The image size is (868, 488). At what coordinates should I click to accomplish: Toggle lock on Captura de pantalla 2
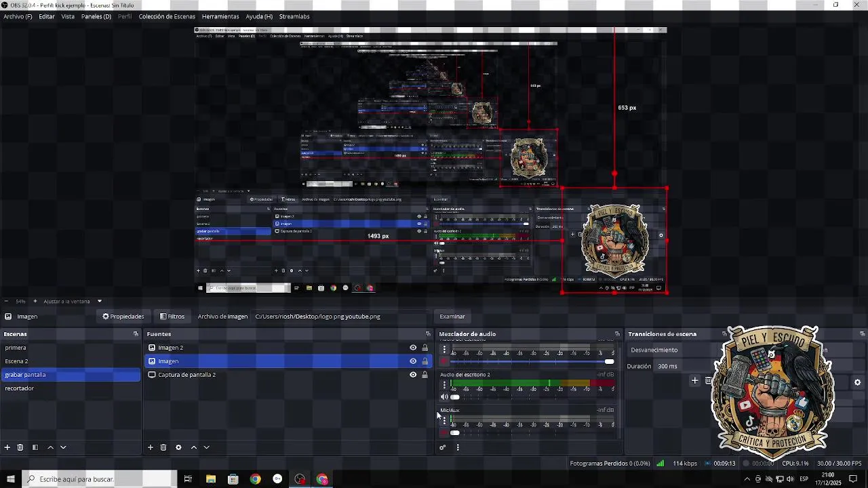(x=425, y=375)
